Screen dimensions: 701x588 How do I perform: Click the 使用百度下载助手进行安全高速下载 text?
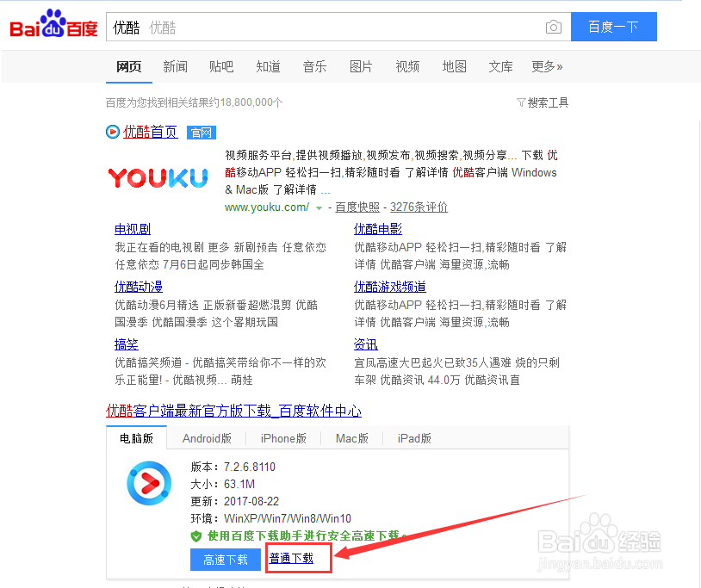click(x=303, y=535)
